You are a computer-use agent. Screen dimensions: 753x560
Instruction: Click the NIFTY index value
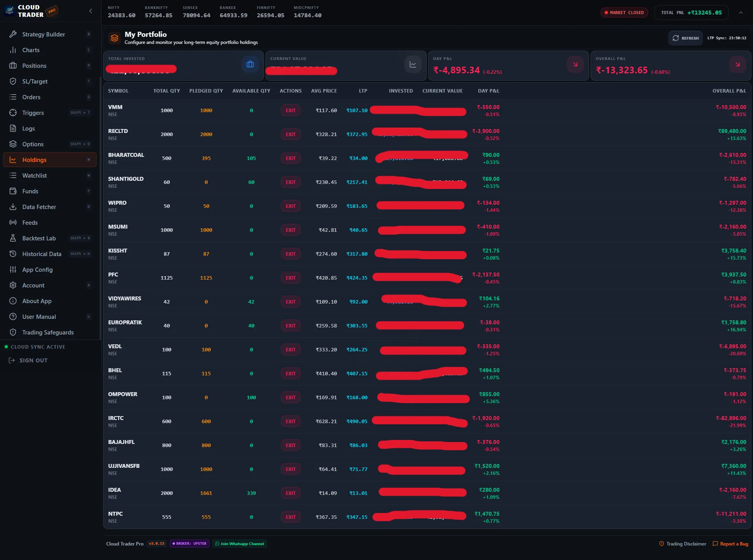click(122, 15)
